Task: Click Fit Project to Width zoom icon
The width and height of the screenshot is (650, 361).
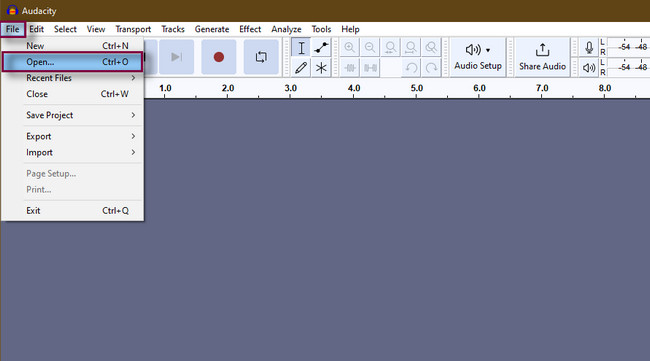Action: 410,48
